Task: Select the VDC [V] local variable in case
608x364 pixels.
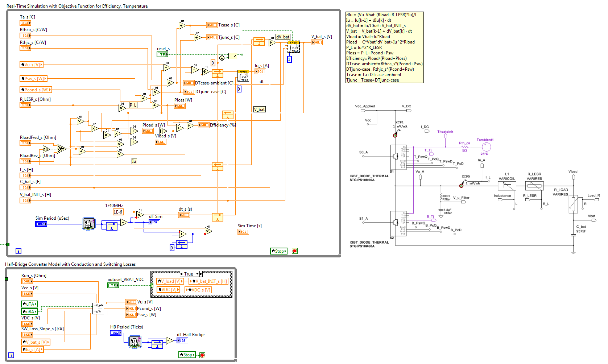Action: (168, 290)
